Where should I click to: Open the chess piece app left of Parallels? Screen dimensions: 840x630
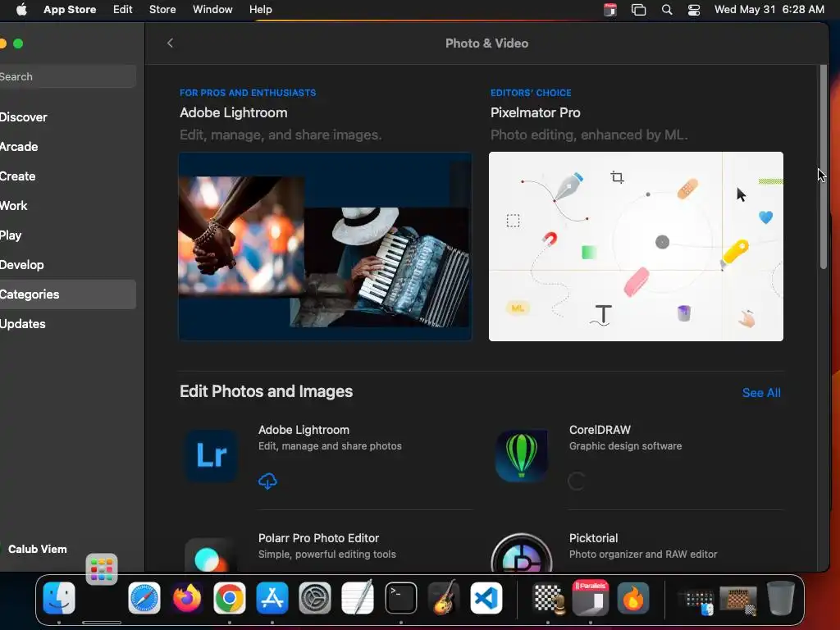click(x=549, y=598)
